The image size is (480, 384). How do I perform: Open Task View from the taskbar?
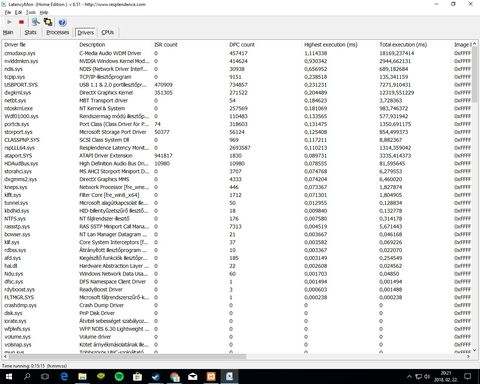coord(45,377)
